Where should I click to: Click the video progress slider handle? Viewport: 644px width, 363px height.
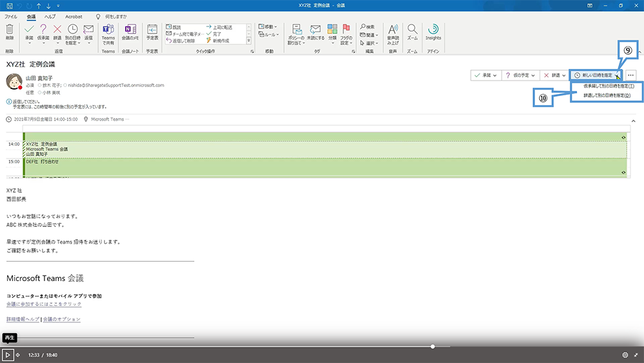(433, 346)
